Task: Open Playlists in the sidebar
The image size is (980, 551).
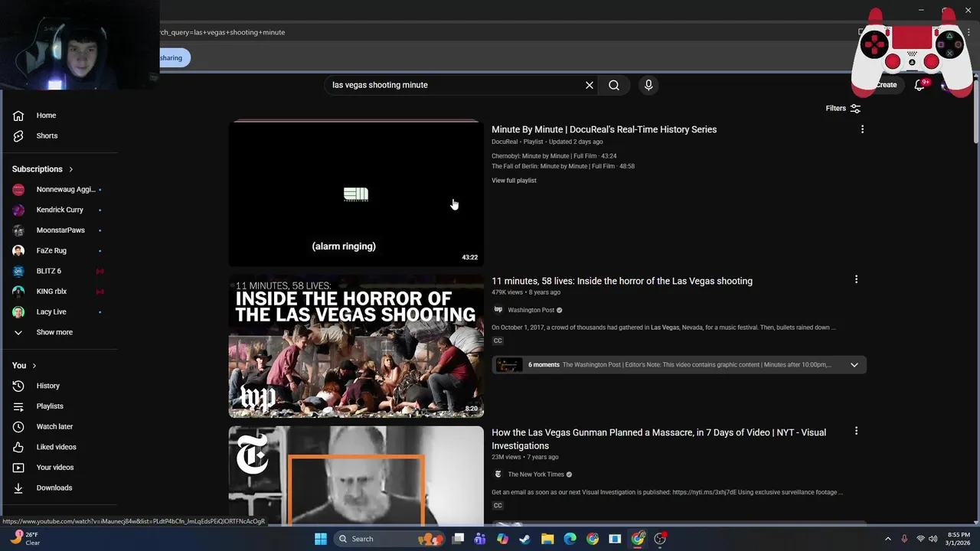Action: (50, 406)
